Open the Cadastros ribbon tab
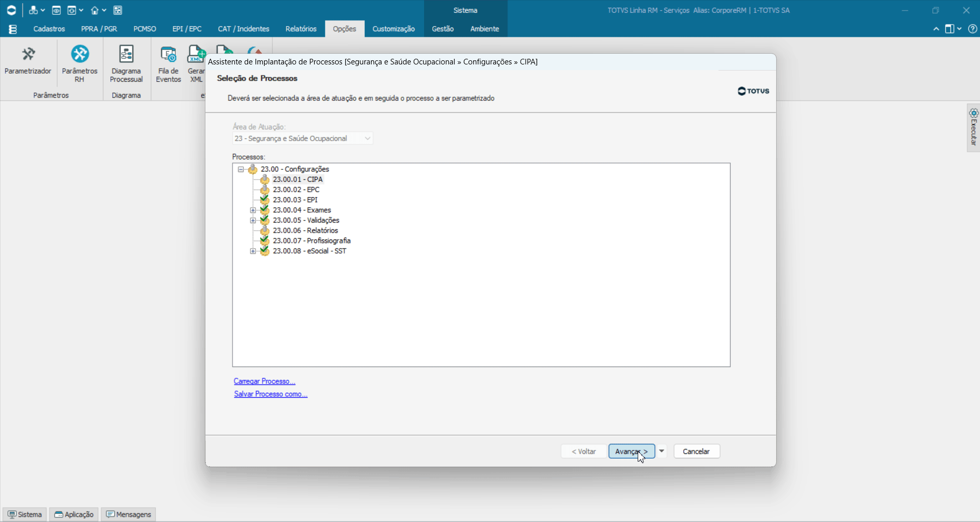This screenshot has height=522, width=980. pos(49,29)
